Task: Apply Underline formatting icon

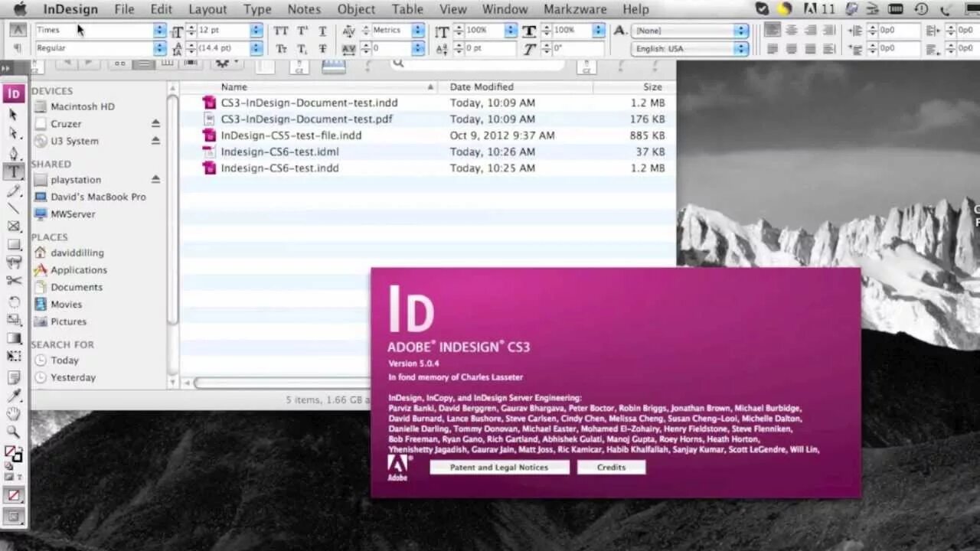Action: coord(322,31)
